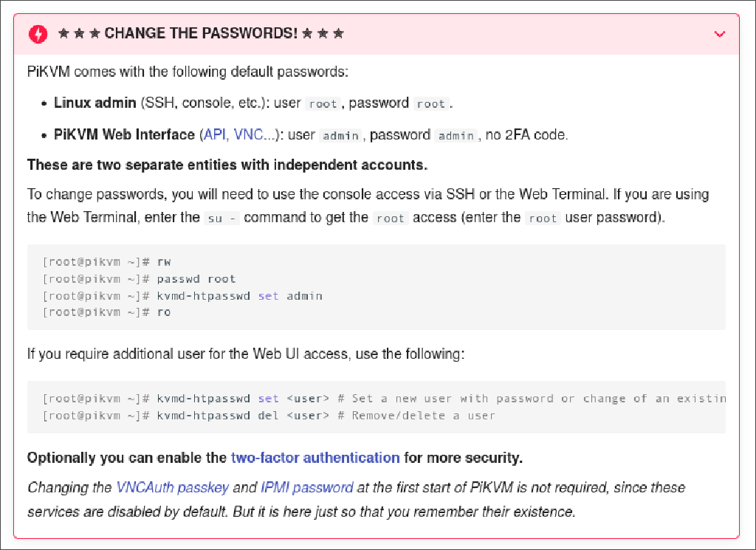Click the three stars before the title
756x550 pixels.
click(79, 34)
